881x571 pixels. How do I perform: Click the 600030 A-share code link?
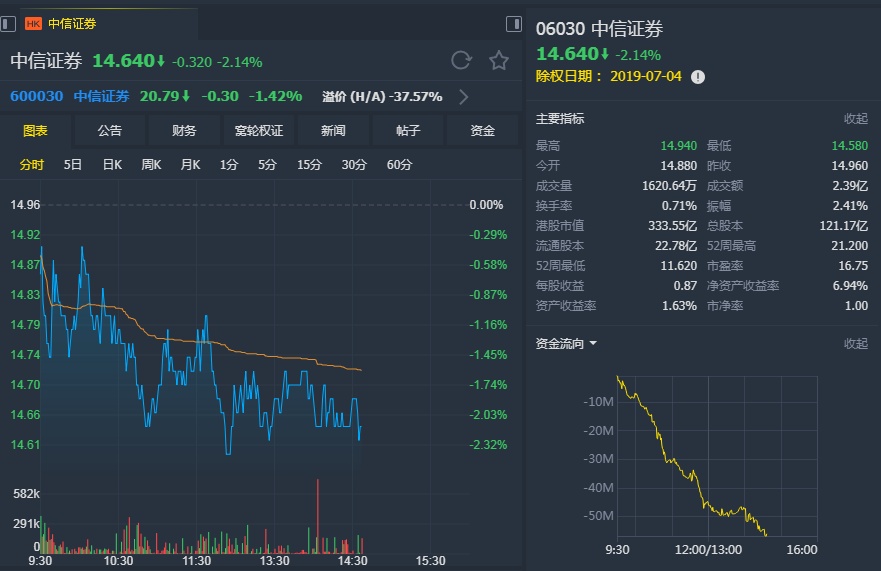(x=37, y=97)
